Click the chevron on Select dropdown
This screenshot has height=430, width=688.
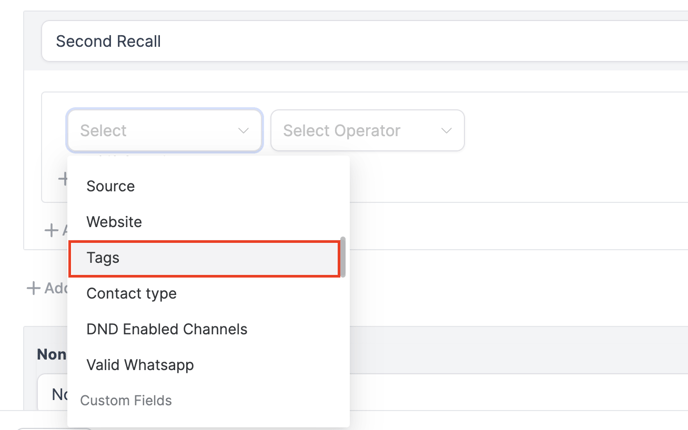tap(243, 131)
